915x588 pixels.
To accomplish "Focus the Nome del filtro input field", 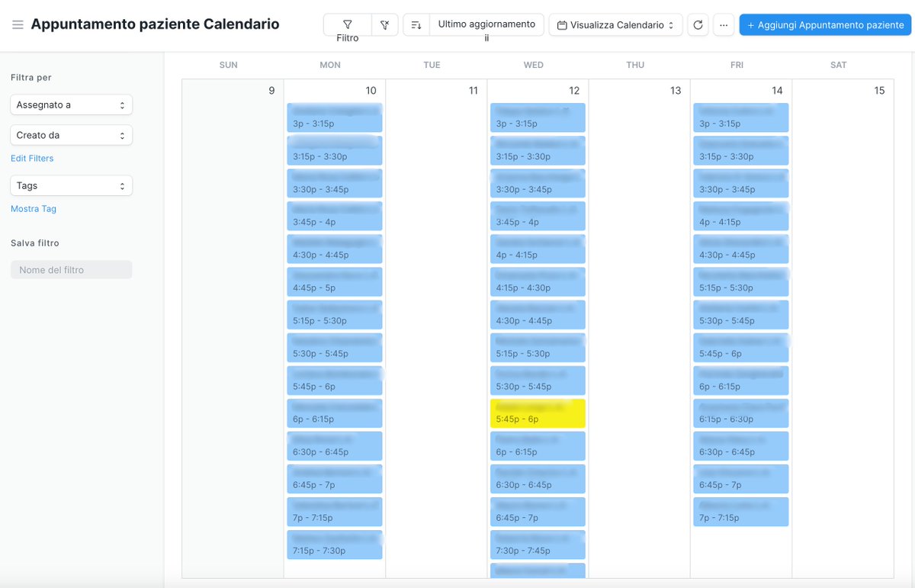I will (x=72, y=270).
